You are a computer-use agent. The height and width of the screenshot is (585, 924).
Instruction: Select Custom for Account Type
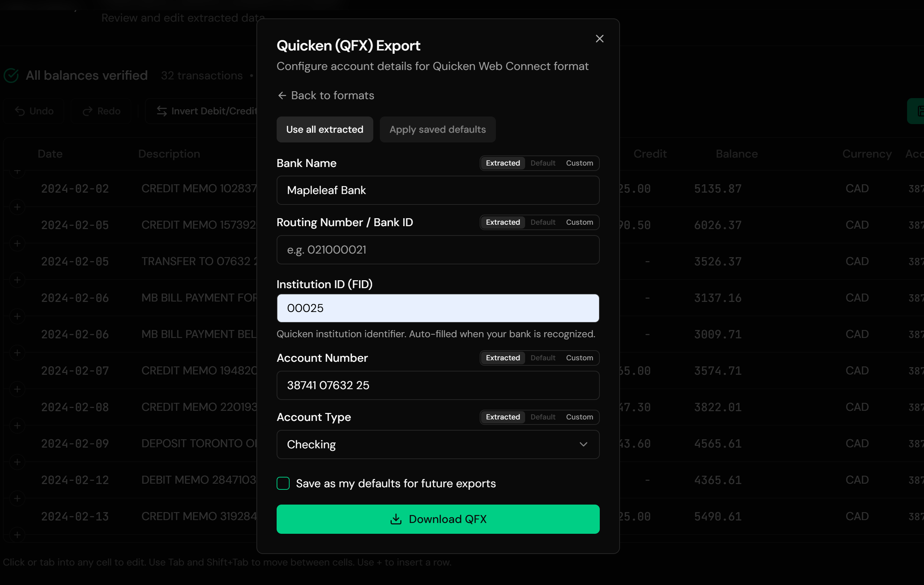click(580, 417)
